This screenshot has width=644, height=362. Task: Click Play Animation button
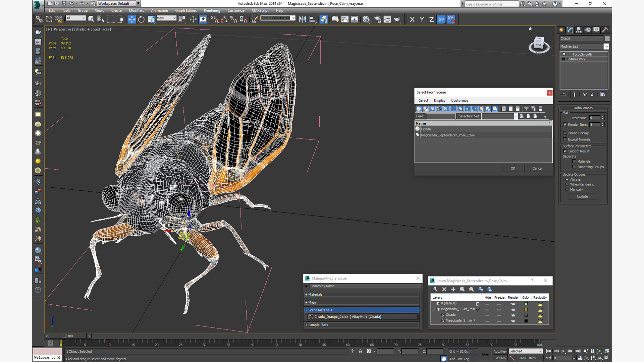(563, 351)
